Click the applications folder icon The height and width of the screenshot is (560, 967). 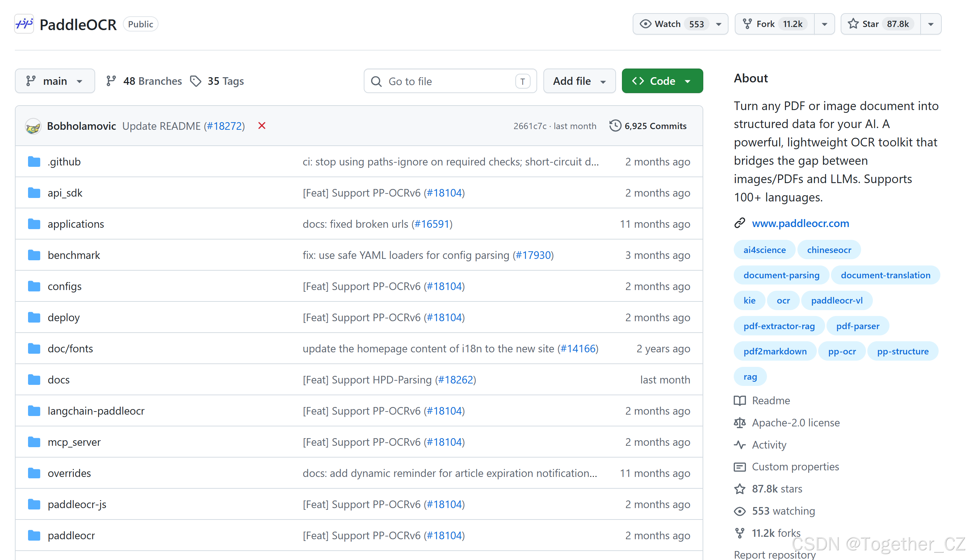pos(34,224)
